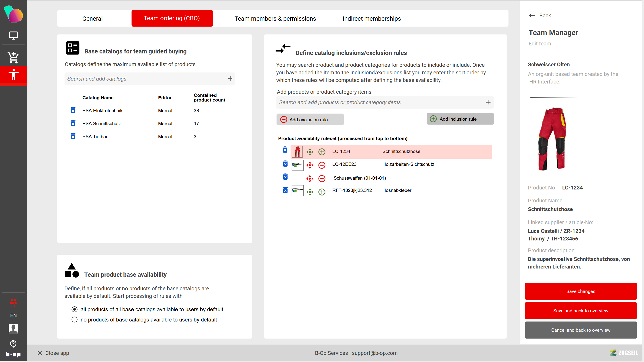
Task: Click the monitor icon in sidebar
Action: pyautogui.click(x=13, y=35)
